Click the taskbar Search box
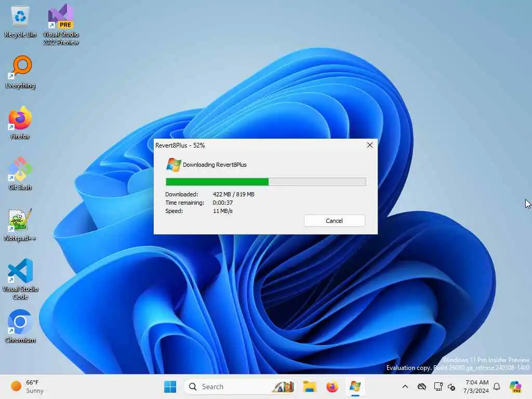Viewport: 532px width, 399px height. [x=240, y=387]
